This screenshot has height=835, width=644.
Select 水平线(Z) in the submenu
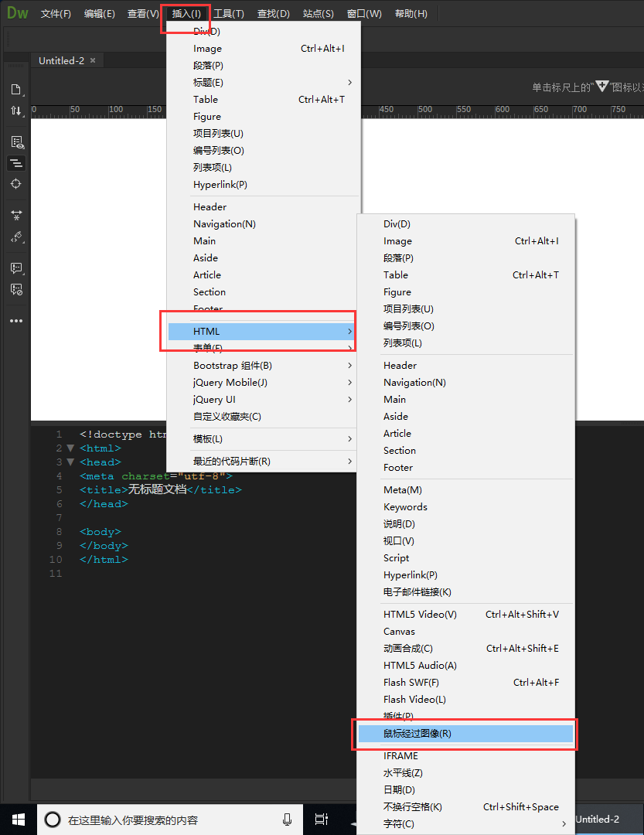click(x=465, y=772)
